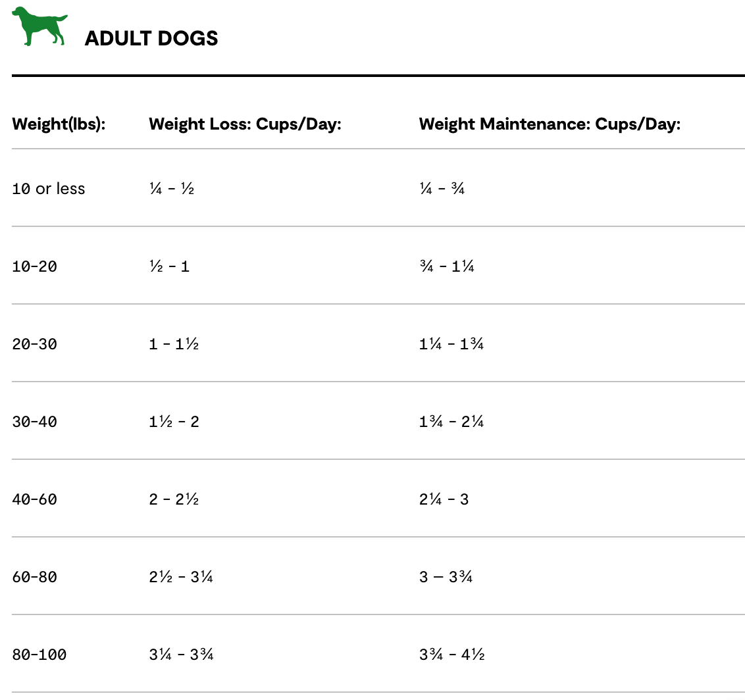Click the 30-40 weight row label
Image resolution: width=745 pixels, height=700 pixels.
coord(35,422)
